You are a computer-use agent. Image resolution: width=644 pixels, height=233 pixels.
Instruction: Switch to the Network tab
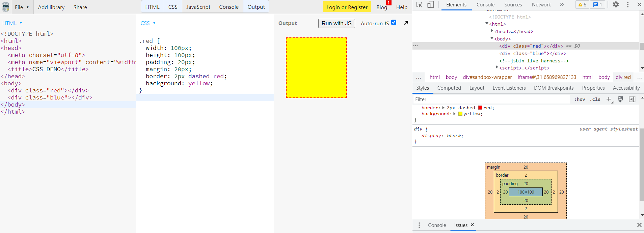pos(541,5)
